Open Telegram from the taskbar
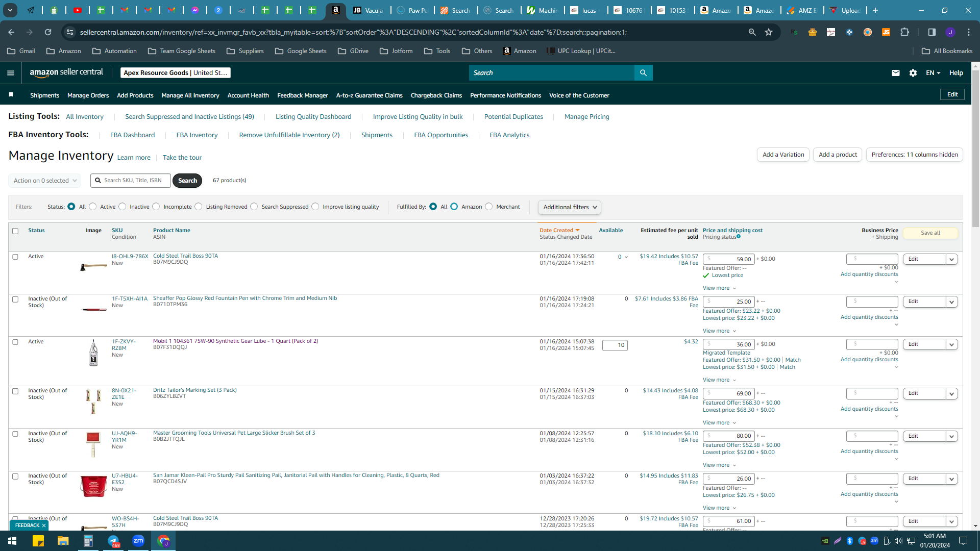The image size is (980, 551). coord(113,541)
